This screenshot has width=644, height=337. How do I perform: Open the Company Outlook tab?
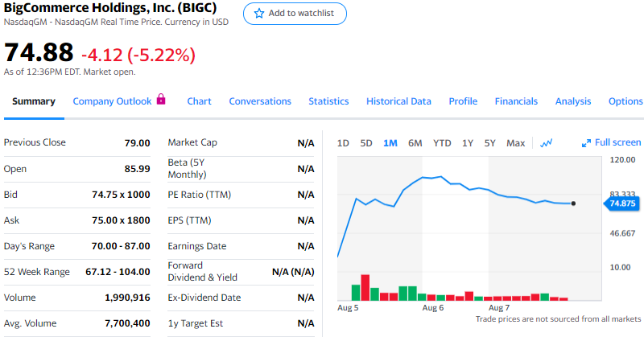tap(112, 101)
